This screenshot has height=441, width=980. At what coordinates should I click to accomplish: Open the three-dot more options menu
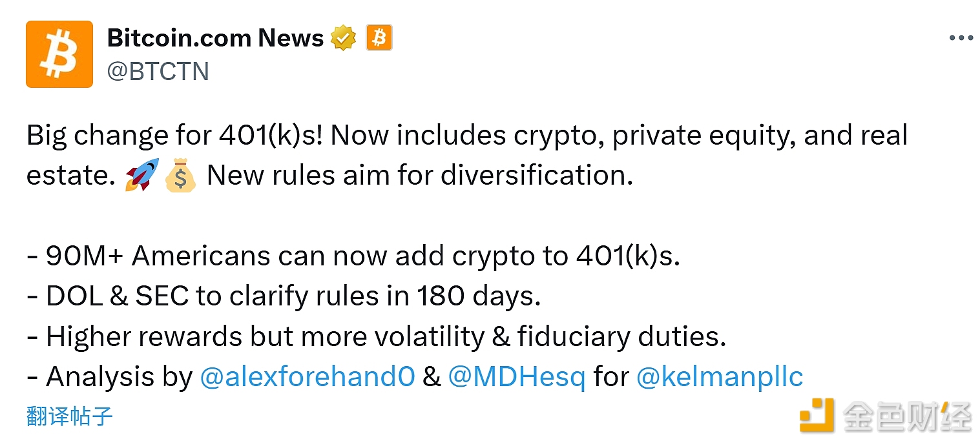tap(961, 39)
